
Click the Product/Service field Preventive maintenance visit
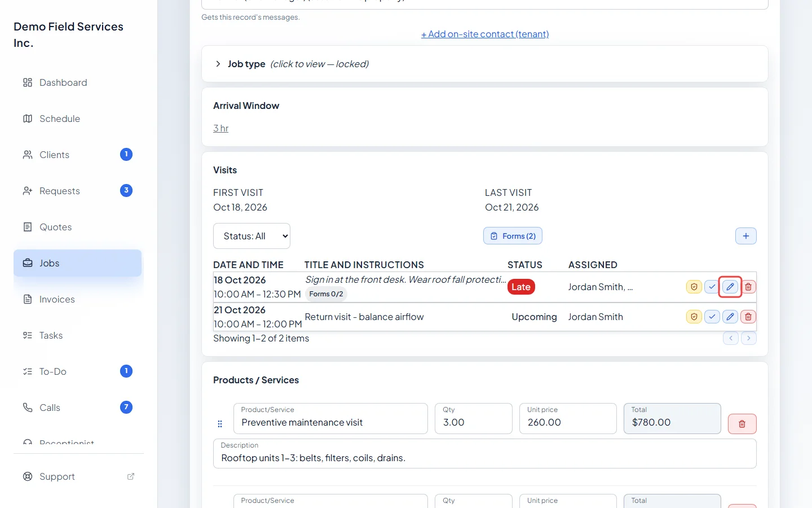coord(330,418)
